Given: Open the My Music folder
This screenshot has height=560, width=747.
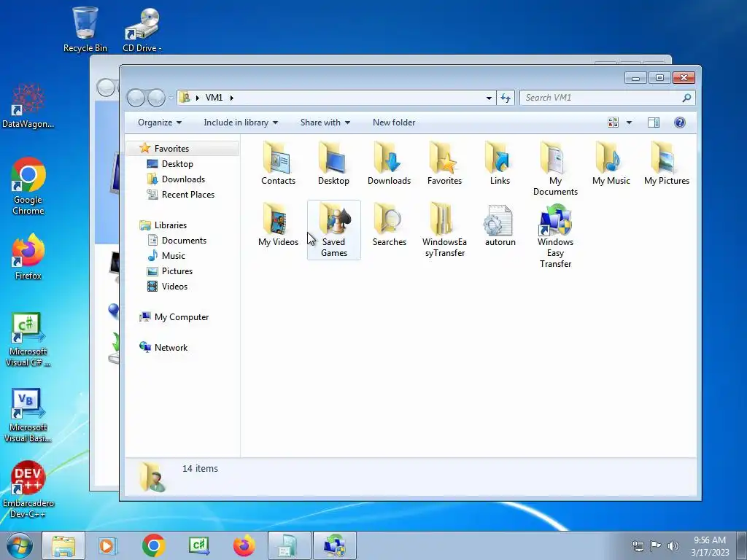Looking at the screenshot, I should point(611,163).
